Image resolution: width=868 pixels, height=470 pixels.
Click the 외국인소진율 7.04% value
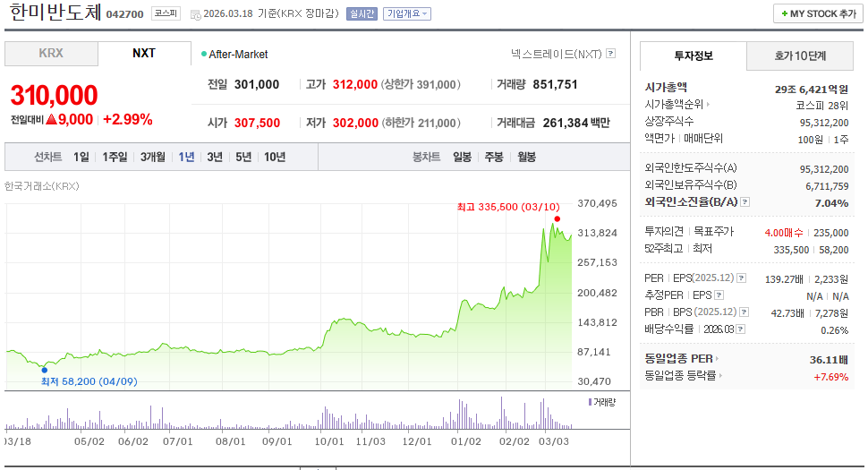pyautogui.click(x=831, y=203)
